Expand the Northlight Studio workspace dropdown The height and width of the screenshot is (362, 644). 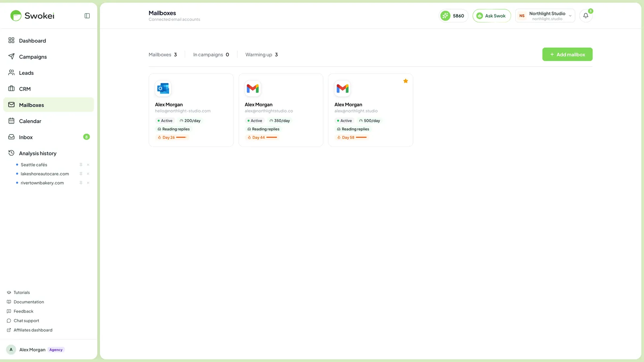[x=545, y=16]
